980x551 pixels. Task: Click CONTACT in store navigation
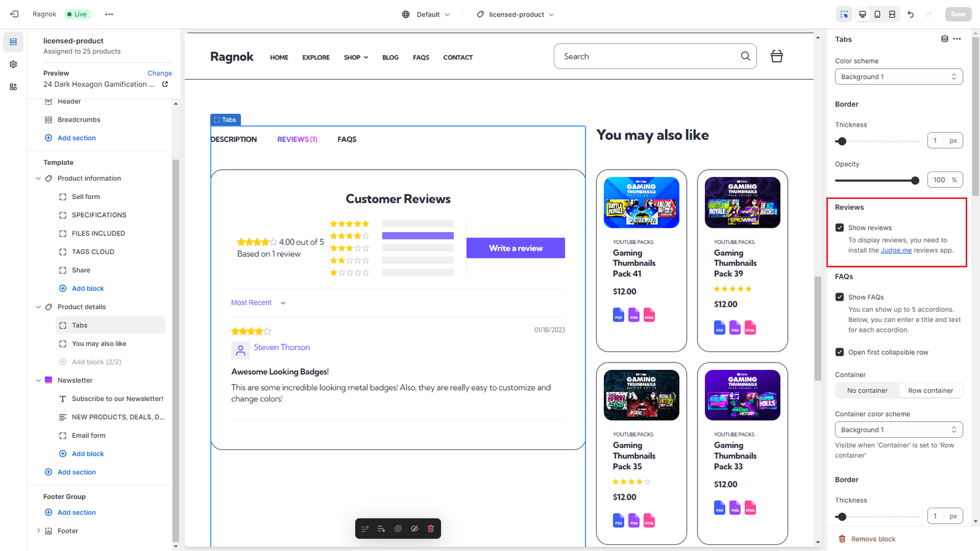coord(458,58)
